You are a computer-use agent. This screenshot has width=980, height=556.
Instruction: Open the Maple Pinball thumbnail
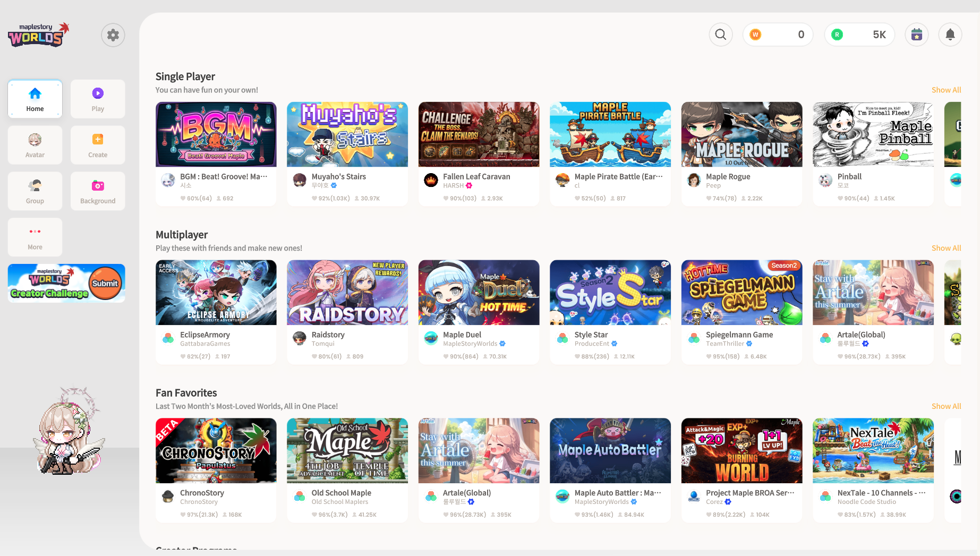pos(873,134)
